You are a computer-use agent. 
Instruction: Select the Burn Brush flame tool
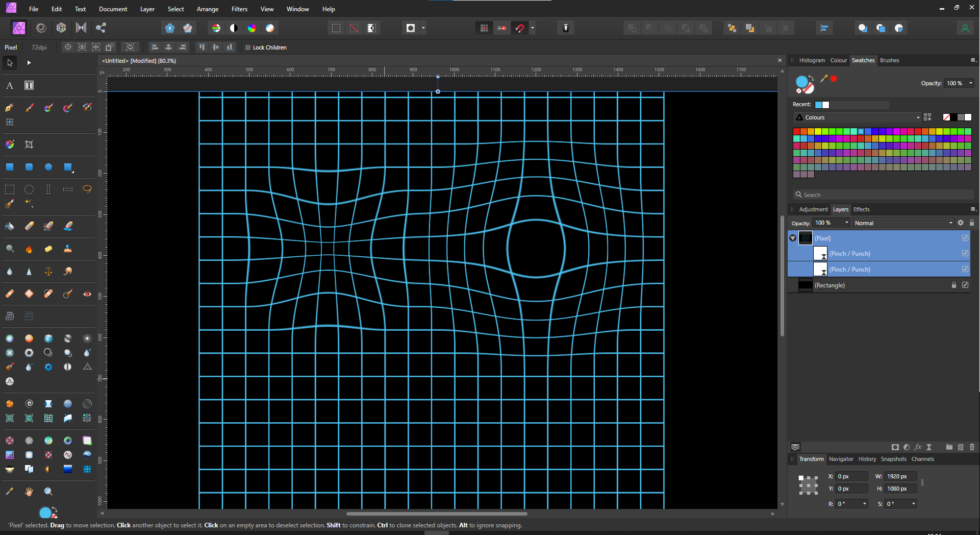[x=29, y=249]
